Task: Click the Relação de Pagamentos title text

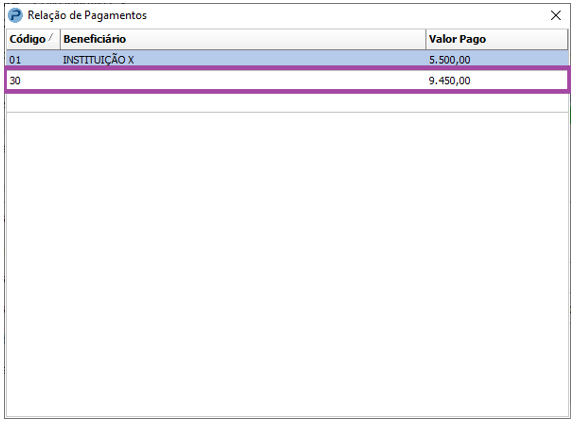Action: coord(87,15)
